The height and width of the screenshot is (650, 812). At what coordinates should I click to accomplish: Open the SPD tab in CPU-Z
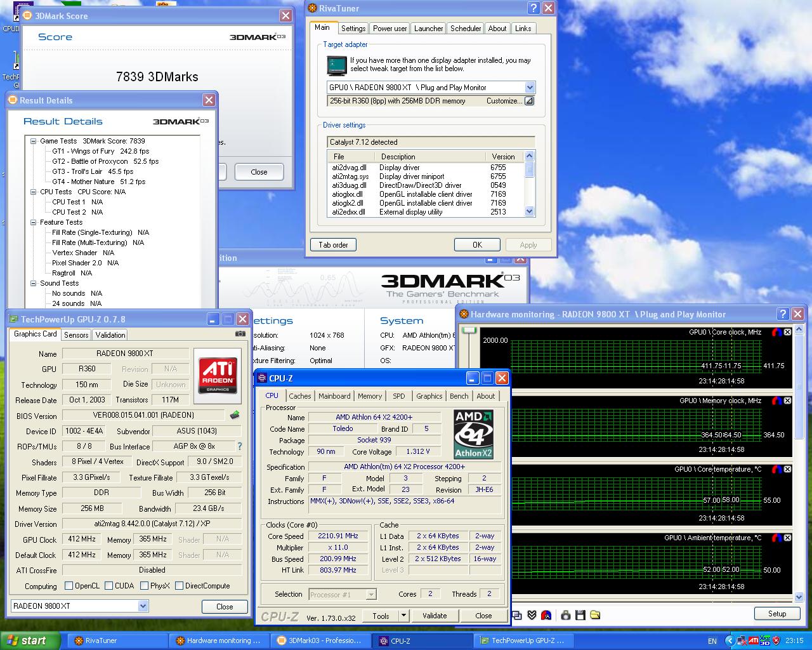tap(399, 395)
